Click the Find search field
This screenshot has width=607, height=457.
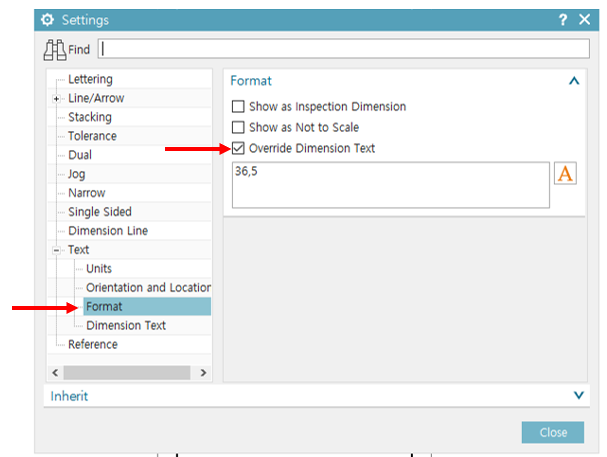[344, 48]
